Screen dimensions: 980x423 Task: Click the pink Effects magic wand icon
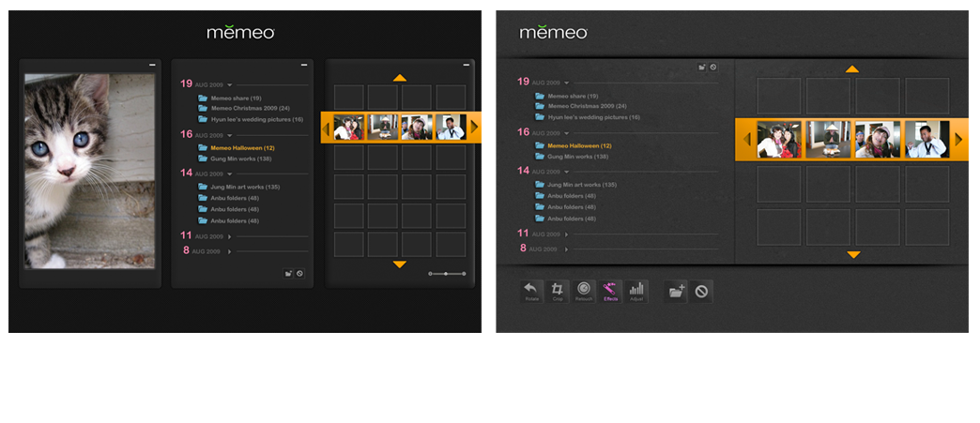[610, 291]
